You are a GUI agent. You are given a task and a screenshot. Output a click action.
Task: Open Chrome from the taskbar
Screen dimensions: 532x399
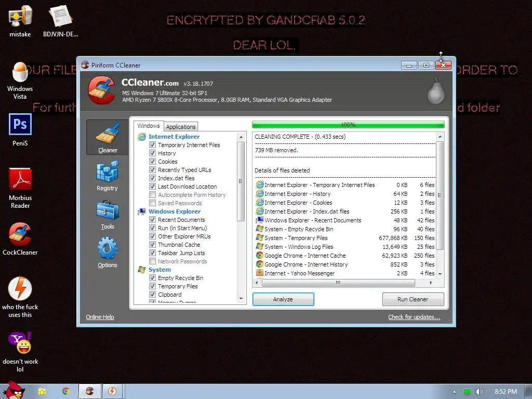coord(66,392)
